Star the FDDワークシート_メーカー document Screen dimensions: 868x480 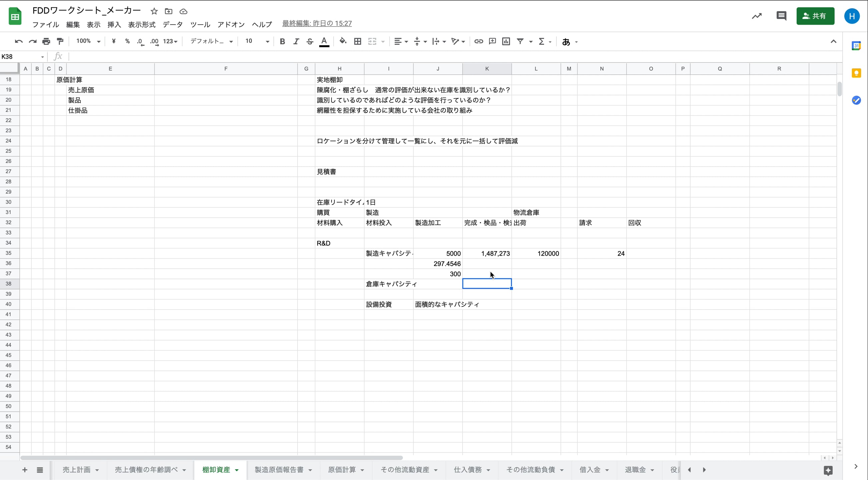154,11
